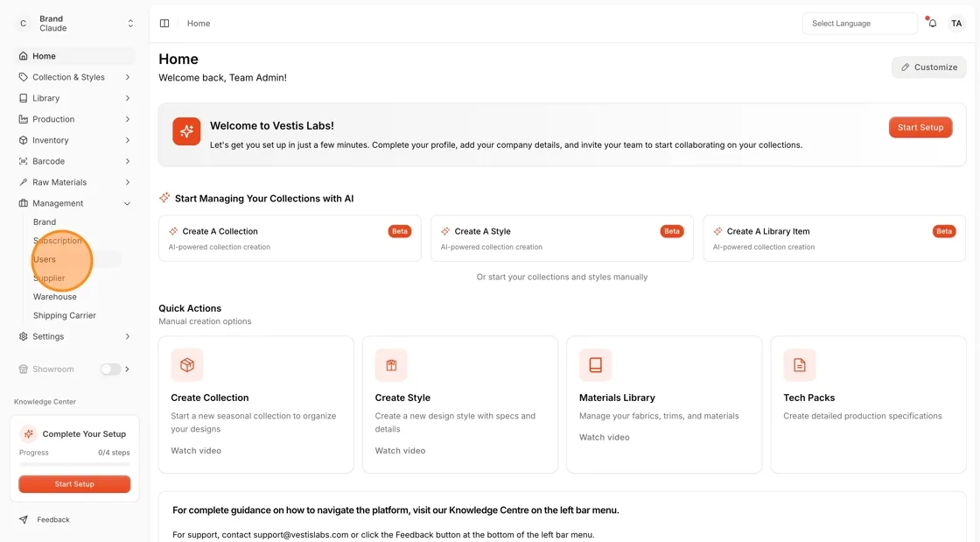Screen dimensions: 980x542
Task: Click the Library book icon in sidebar
Action: pos(23,98)
